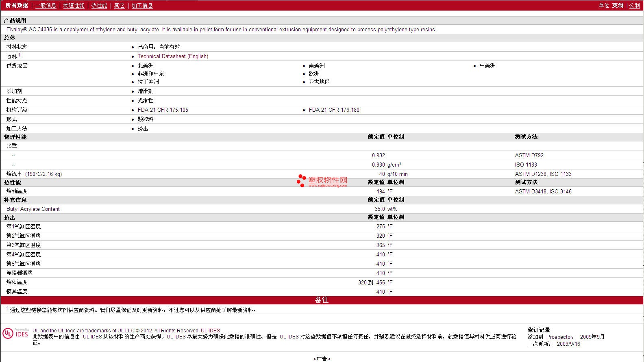This screenshot has height=362, width=644.
Task: Go to the 物理性能 tab
Action: pyautogui.click(x=74, y=5)
